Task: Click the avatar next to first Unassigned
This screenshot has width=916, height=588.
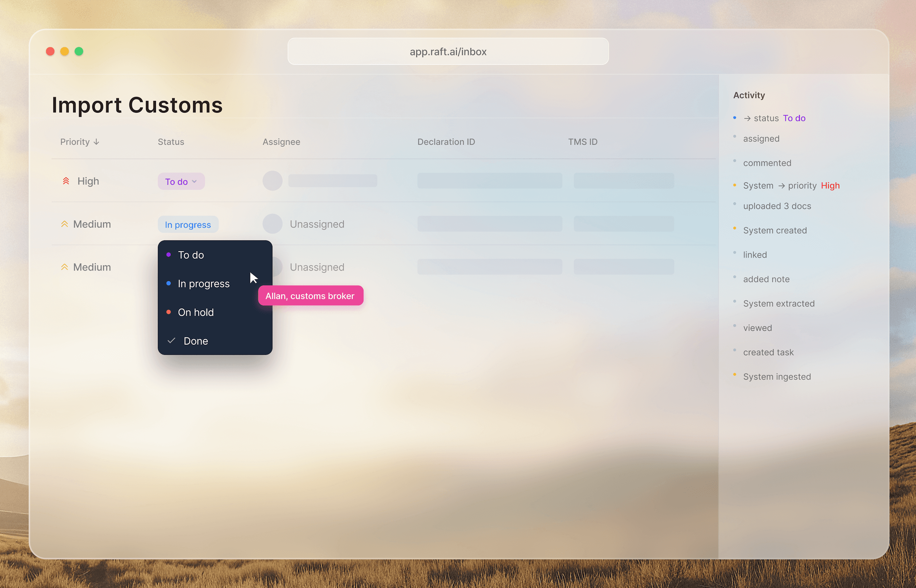Action: (272, 224)
